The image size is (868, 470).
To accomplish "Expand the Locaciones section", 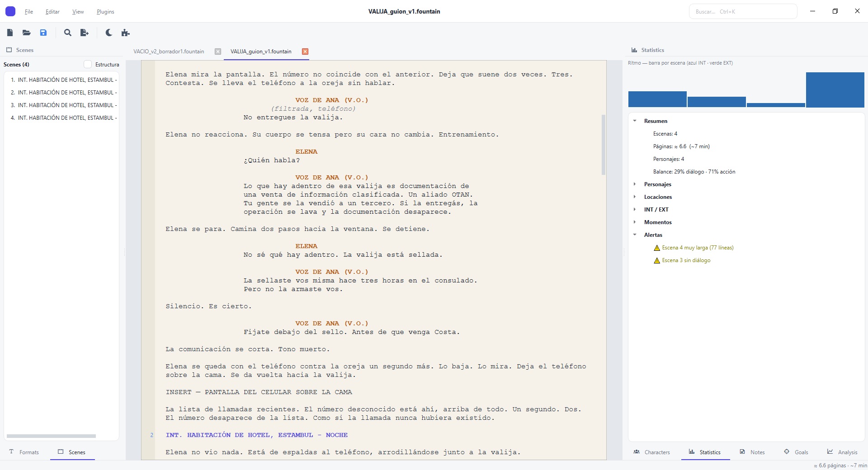I will [x=635, y=197].
